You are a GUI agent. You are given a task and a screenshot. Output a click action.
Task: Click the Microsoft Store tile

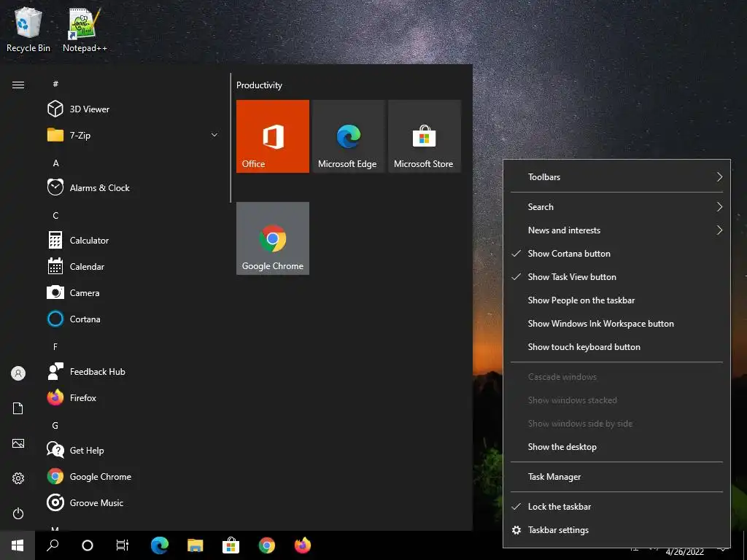click(x=425, y=136)
